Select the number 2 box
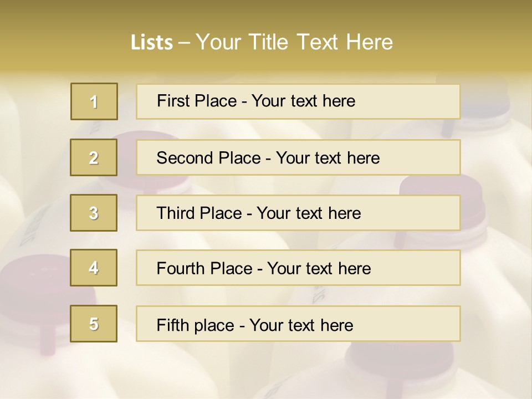 click(x=94, y=157)
